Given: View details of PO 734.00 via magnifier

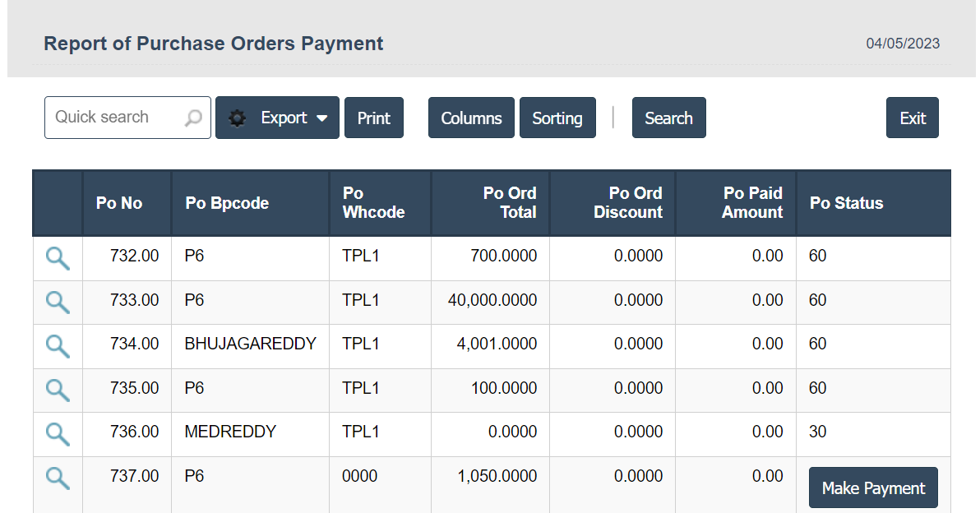Looking at the screenshot, I should [58, 345].
